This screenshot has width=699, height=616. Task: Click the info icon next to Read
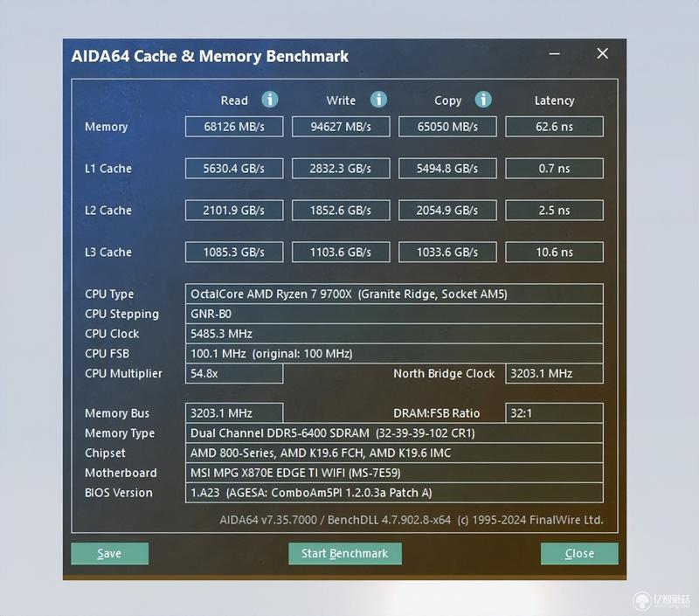click(x=270, y=100)
